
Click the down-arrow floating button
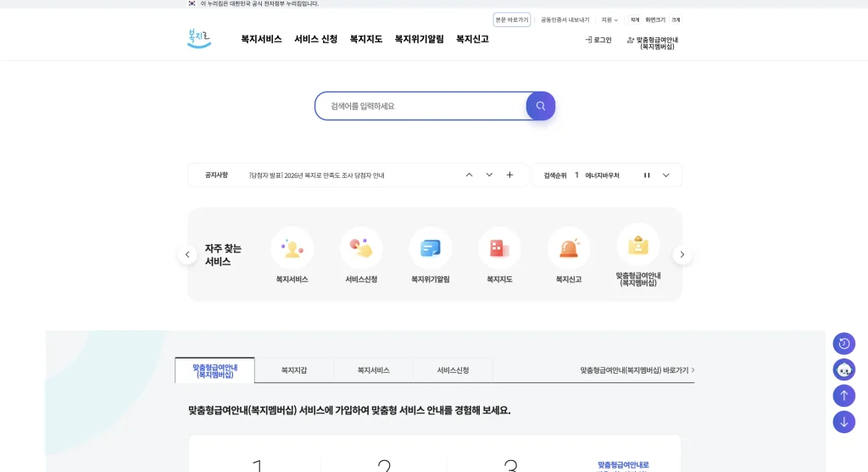click(x=843, y=422)
